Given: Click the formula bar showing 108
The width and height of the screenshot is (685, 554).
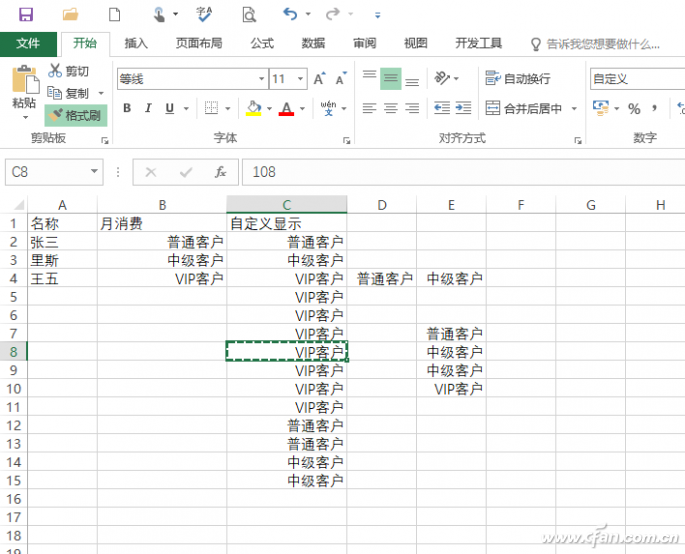Looking at the screenshot, I should pyautogui.click(x=464, y=172).
